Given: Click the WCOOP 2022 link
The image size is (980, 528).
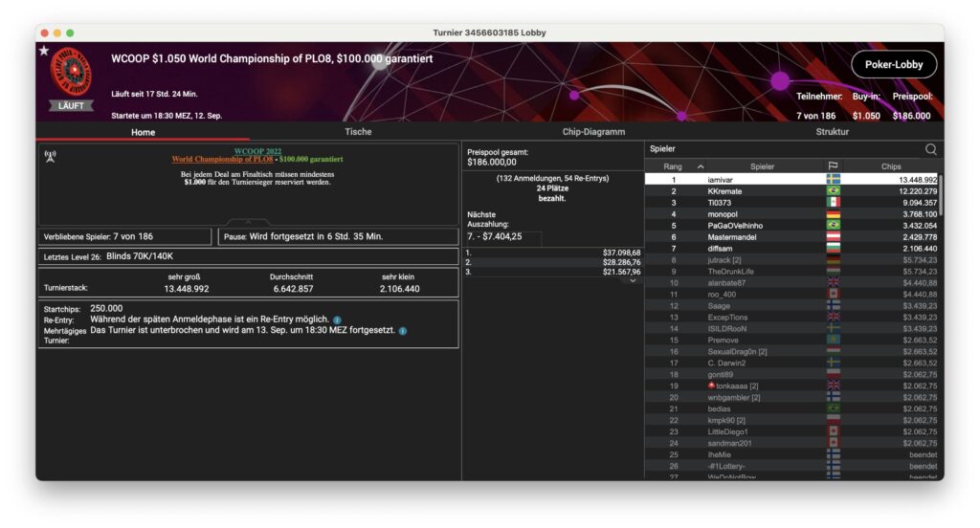Looking at the screenshot, I should pos(257,151).
